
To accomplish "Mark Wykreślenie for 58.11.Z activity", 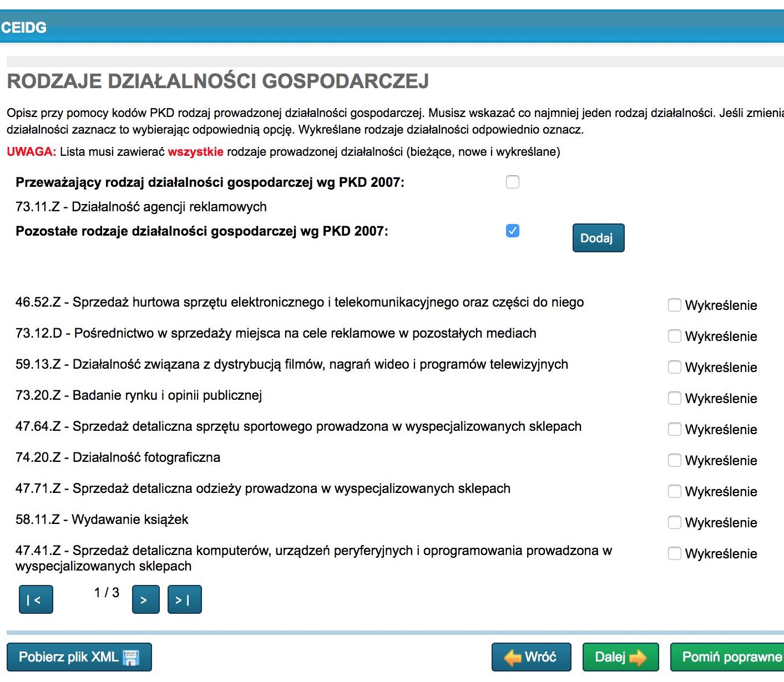I will [674, 522].
